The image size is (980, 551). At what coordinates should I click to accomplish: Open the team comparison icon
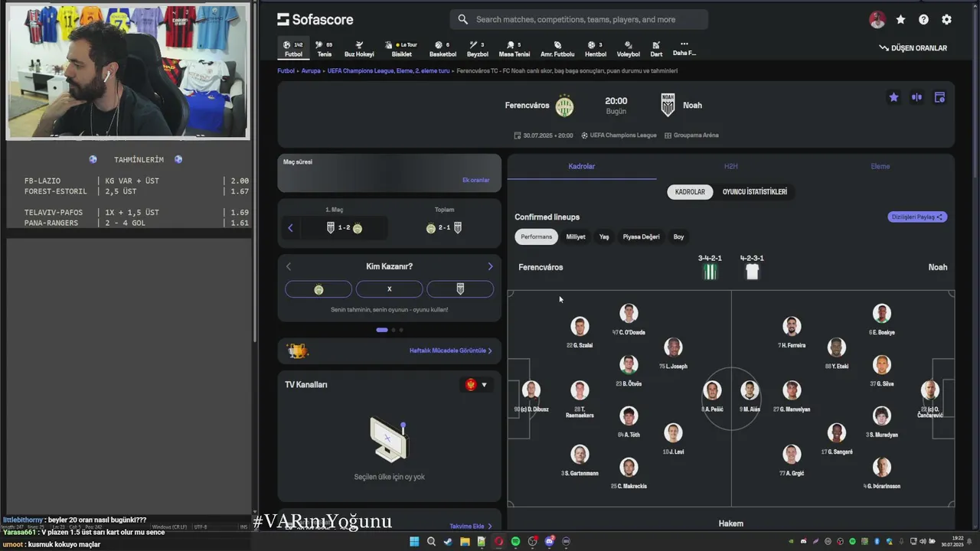tap(916, 97)
